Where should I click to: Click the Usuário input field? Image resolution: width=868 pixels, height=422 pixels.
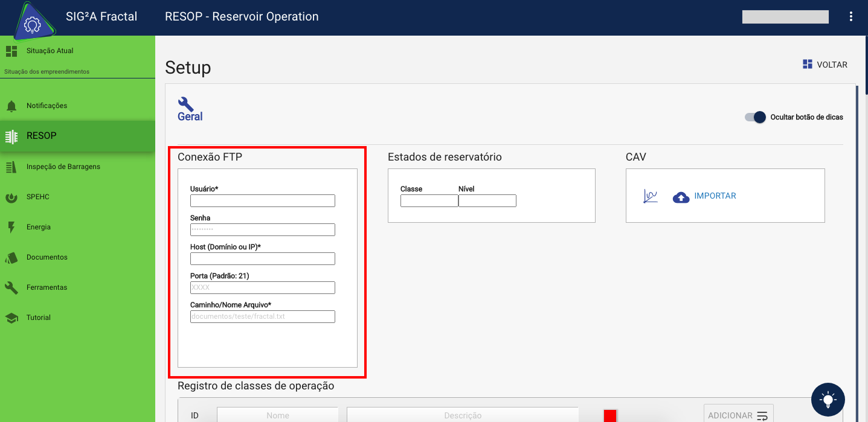pos(262,200)
